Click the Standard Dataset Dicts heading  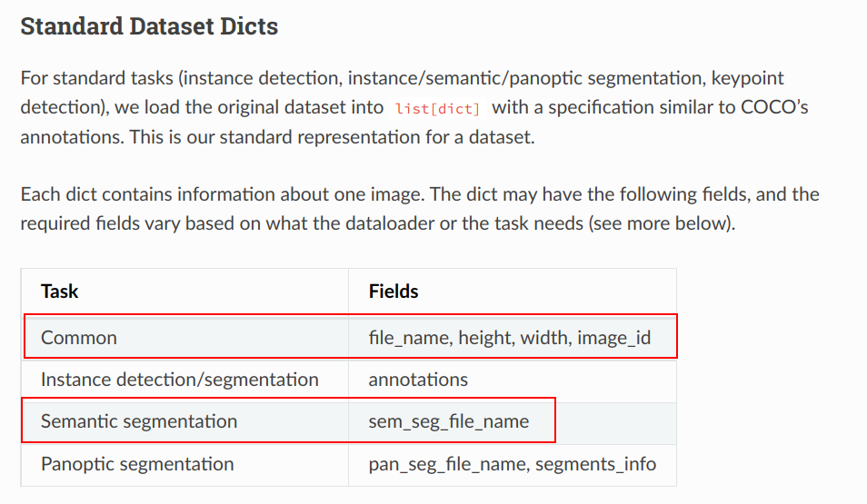pyautogui.click(x=149, y=26)
